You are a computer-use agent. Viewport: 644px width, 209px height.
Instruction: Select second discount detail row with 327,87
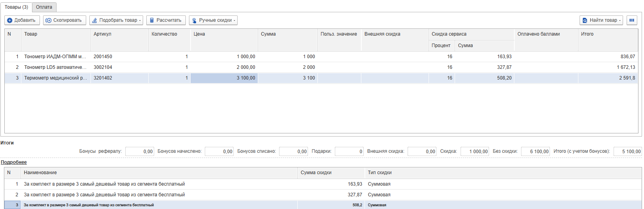[x=323, y=195]
